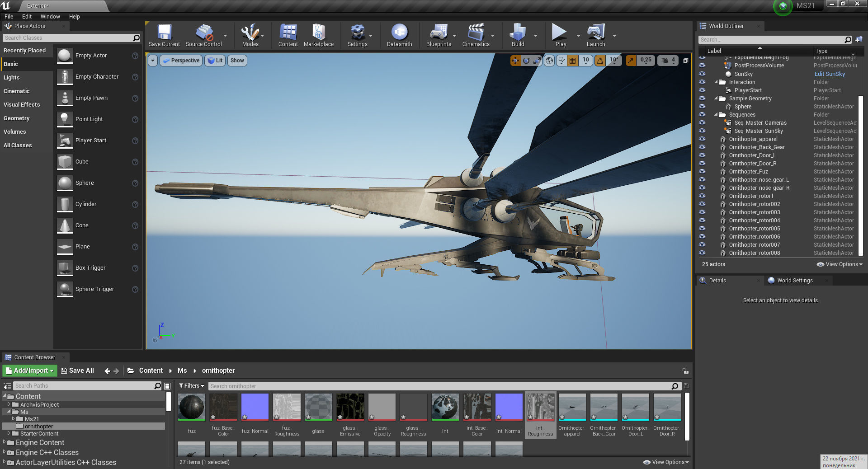Toggle grid snapping in viewport
This screenshot has height=469, width=868.
click(x=572, y=61)
